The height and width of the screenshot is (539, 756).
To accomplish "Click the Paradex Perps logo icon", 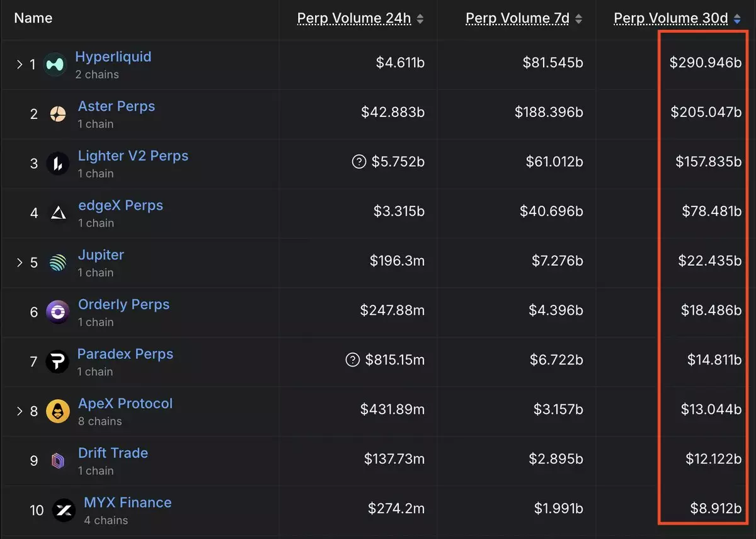I will (x=58, y=361).
